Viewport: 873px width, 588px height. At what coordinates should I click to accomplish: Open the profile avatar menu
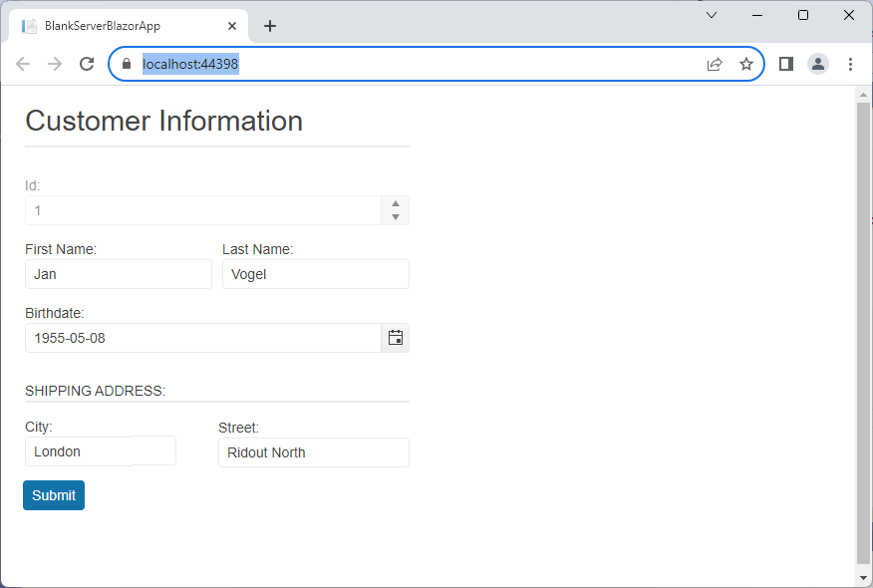(818, 64)
